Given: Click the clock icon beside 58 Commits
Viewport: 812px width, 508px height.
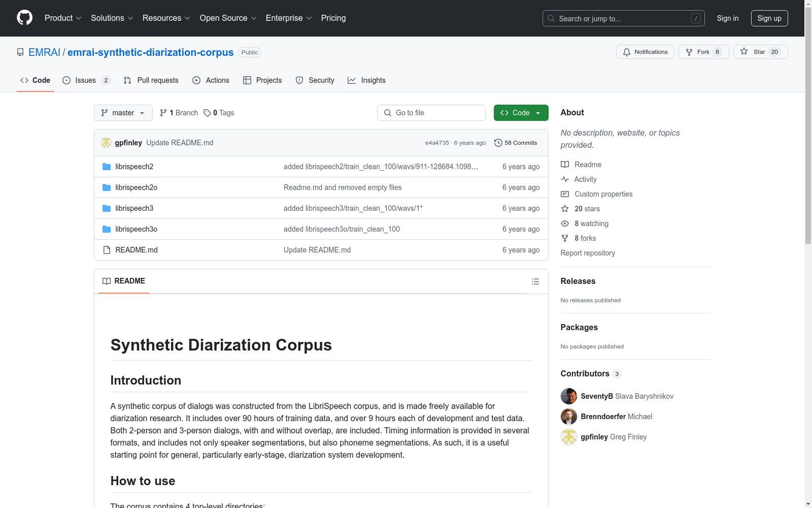Looking at the screenshot, I should pyautogui.click(x=498, y=143).
